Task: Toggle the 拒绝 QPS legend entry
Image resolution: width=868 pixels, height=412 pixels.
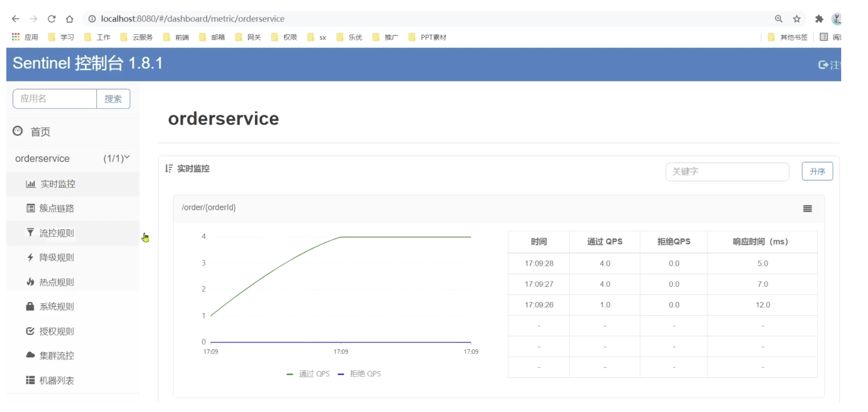Action: 359,374
